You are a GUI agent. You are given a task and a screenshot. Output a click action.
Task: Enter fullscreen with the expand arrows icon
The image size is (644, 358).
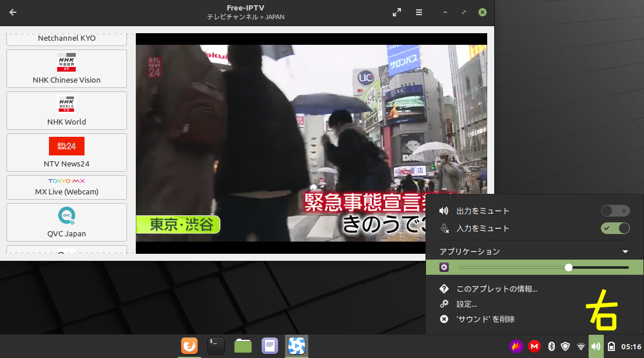pos(397,12)
